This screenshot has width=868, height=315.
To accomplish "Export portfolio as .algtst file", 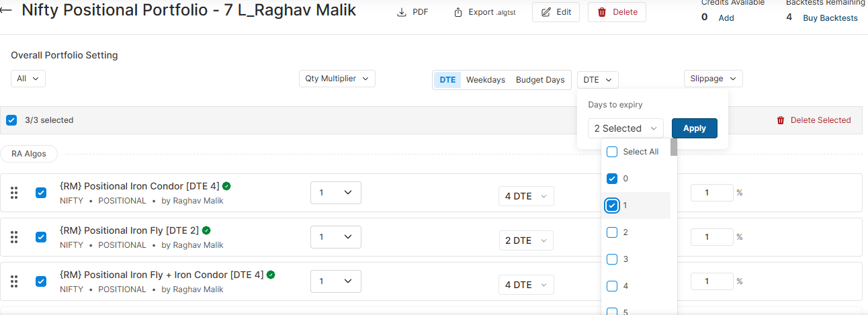I will coord(484,12).
